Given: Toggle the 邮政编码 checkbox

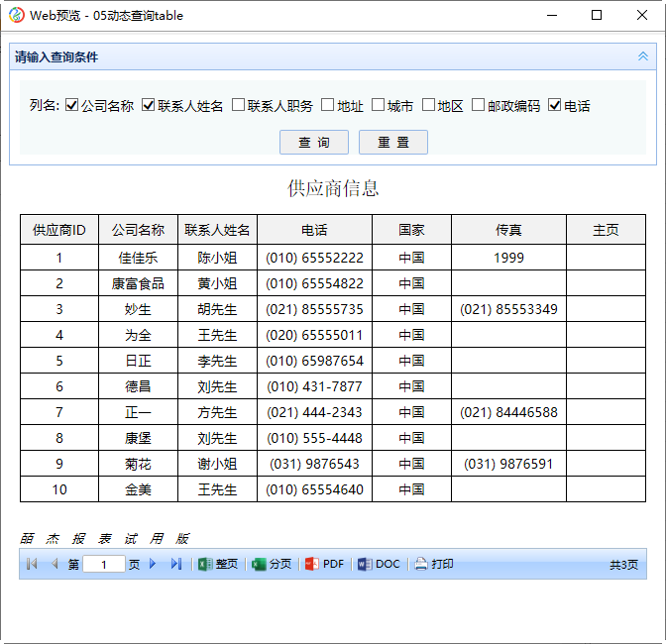Looking at the screenshot, I should pos(479,105).
